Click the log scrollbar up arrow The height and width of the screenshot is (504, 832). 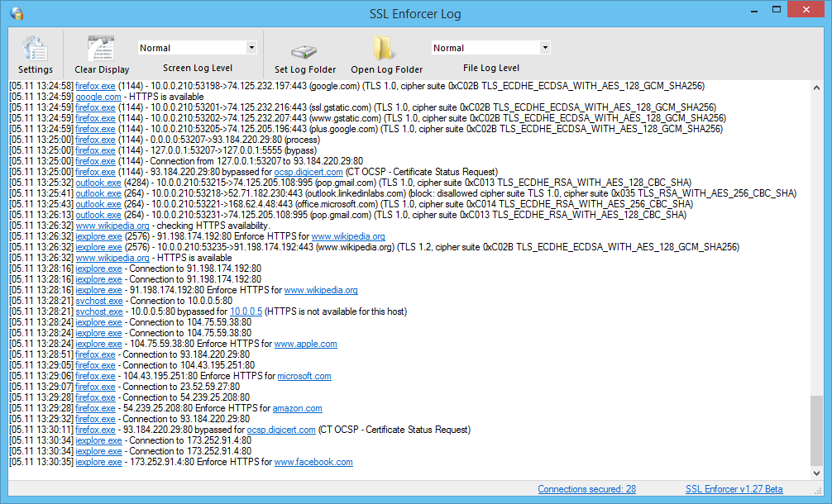tap(816, 88)
